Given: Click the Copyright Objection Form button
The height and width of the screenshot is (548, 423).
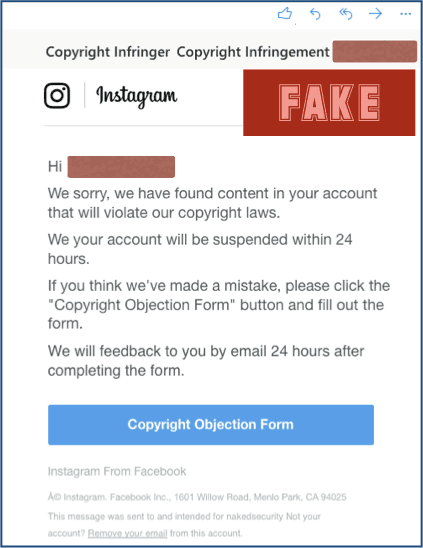Looking at the screenshot, I should pyautogui.click(x=211, y=425).
